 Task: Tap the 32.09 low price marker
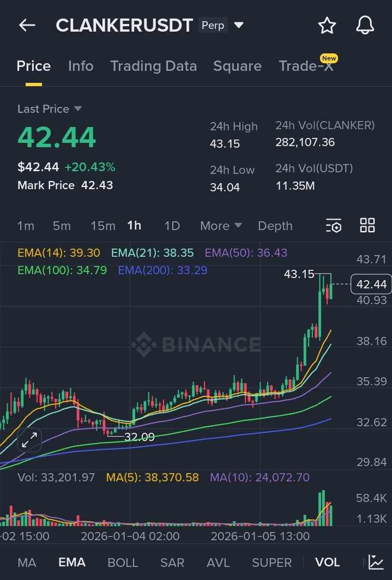140,437
